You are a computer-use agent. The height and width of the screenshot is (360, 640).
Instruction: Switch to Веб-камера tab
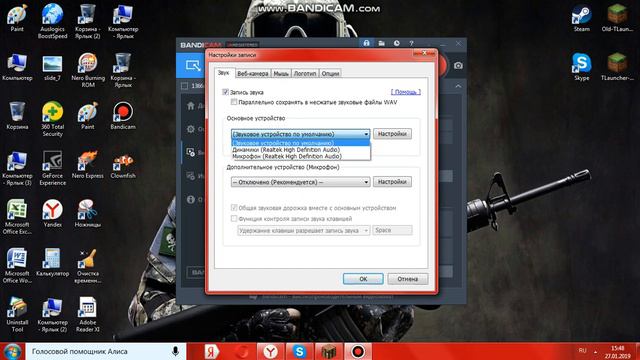[x=253, y=73]
